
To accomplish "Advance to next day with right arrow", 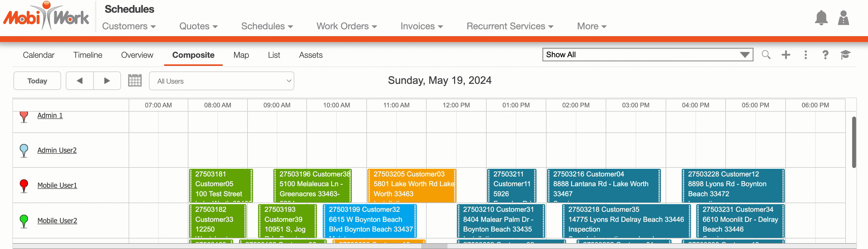I will (x=107, y=81).
